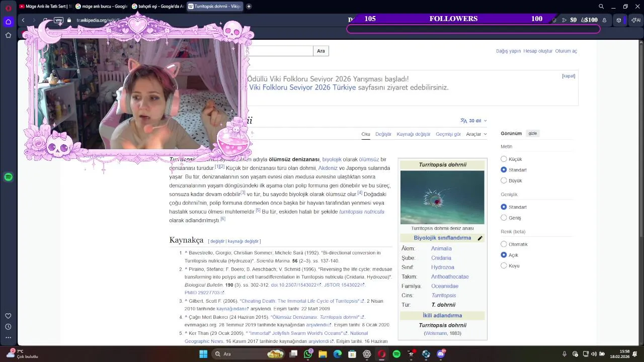Open ChatGPT from the taskbar
The width and height of the screenshot is (644, 362).
[x=367, y=354]
